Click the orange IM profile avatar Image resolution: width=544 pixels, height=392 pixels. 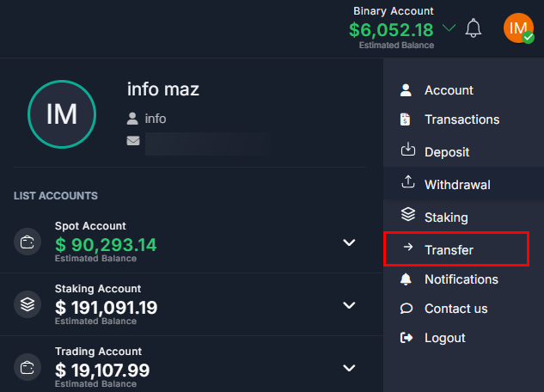pos(518,28)
